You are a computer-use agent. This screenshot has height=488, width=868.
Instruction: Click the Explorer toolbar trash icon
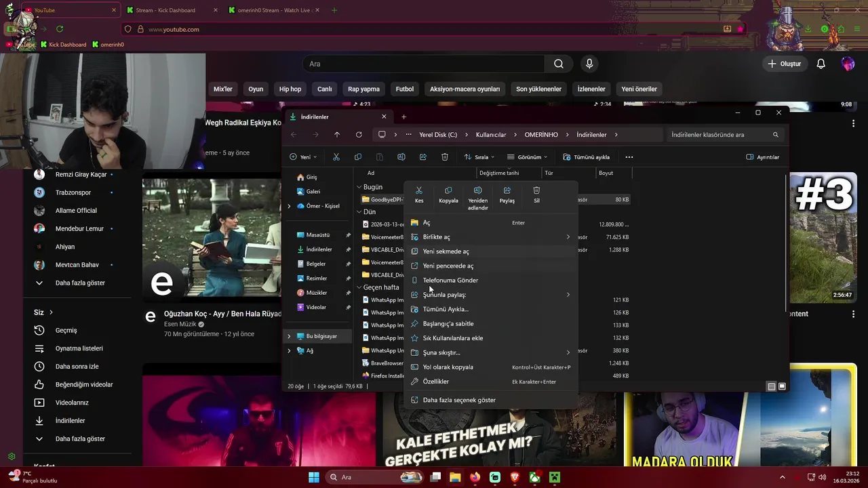coord(444,157)
